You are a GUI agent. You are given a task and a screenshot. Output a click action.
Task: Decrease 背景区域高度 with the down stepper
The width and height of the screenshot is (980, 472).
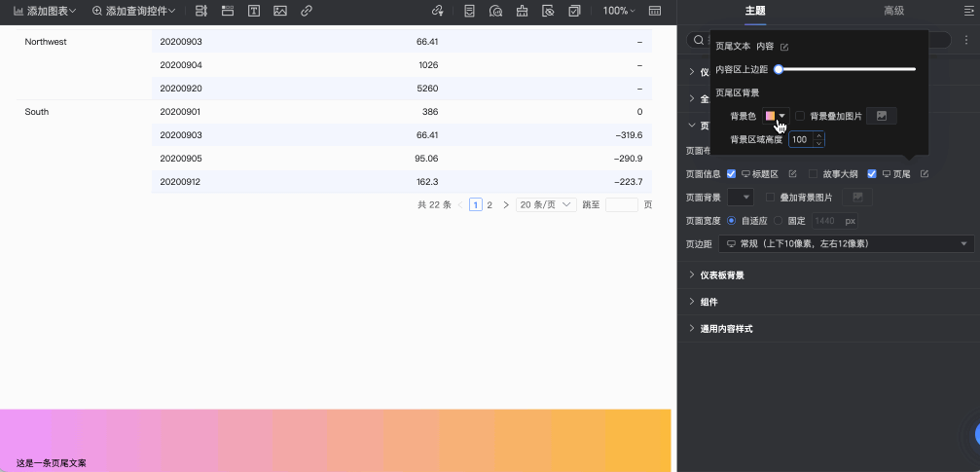819,143
